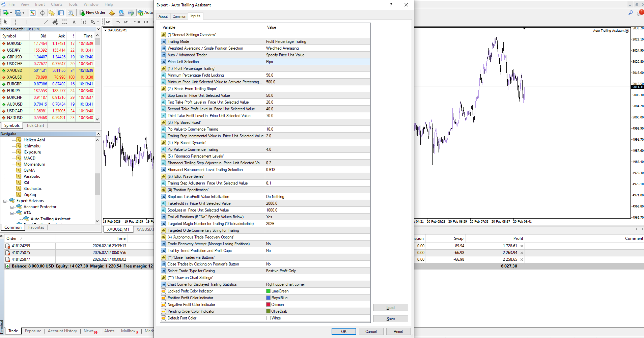Viewport: 644px width, 338px height.
Task: Collapse the ATA folder in Navigator
Action: 12,213
